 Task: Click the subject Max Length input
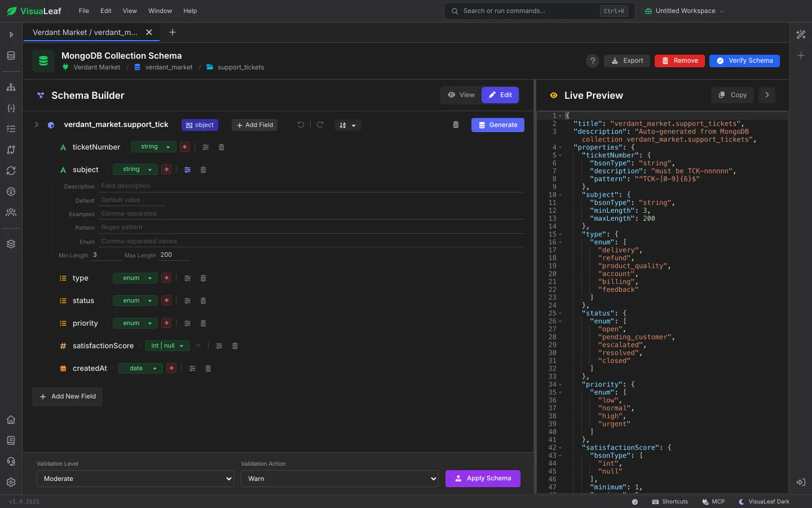174,255
